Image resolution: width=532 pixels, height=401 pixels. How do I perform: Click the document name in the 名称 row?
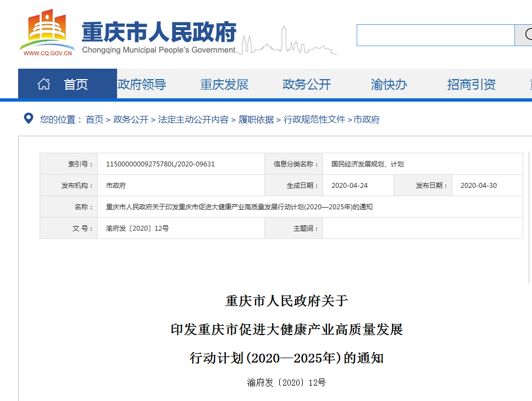(x=239, y=207)
